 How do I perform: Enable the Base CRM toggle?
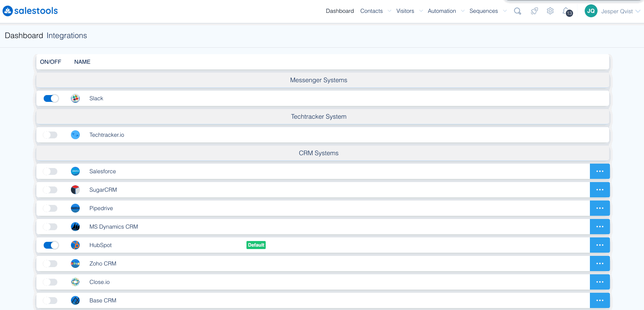point(50,300)
